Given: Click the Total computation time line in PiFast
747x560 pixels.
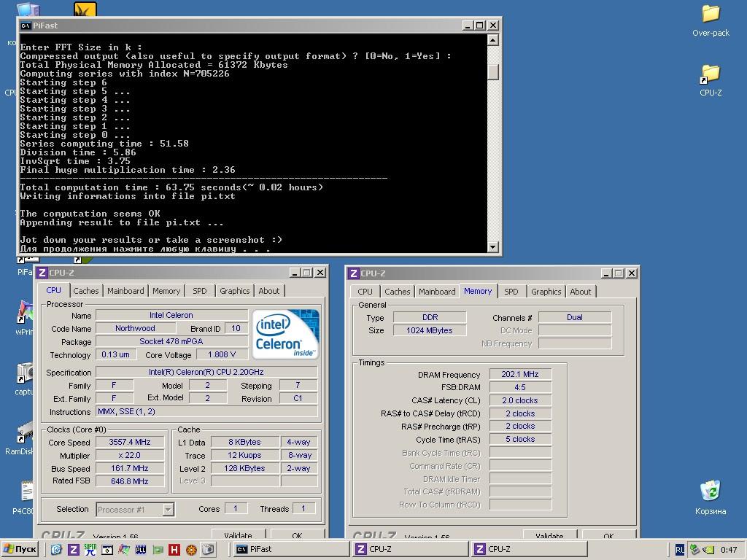Looking at the screenshot, I should pyautogui.click(x=171, y=187).
